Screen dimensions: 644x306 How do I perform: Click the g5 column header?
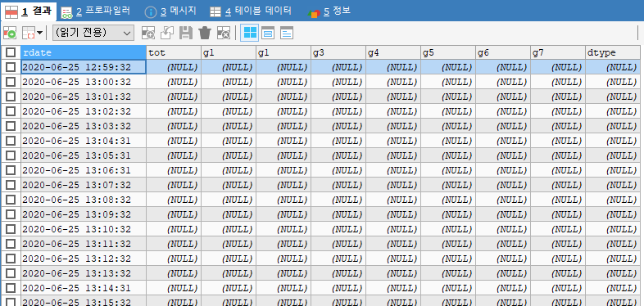click(x=447, y=52)
